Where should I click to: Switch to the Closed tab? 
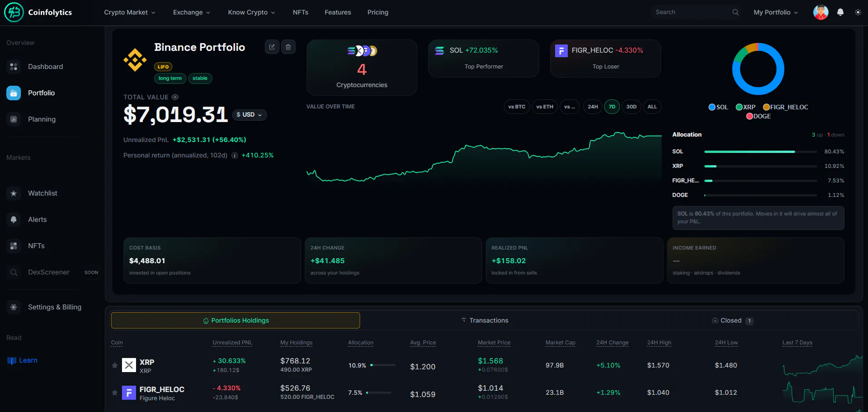(x=732, y=320)
